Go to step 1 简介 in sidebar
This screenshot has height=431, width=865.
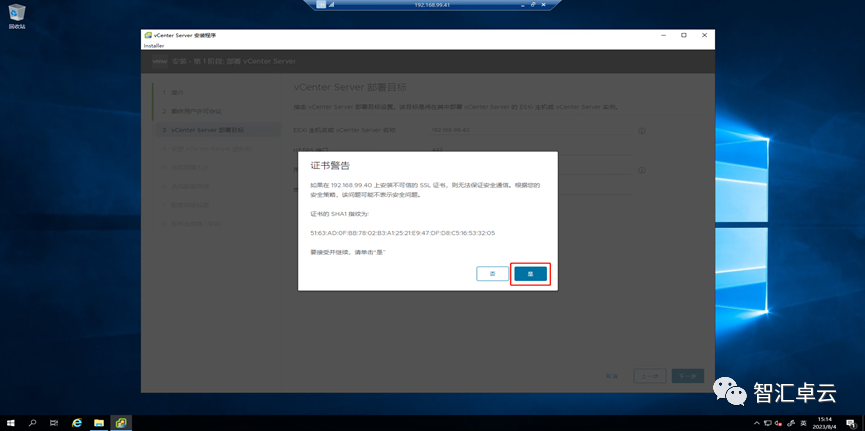173,92
